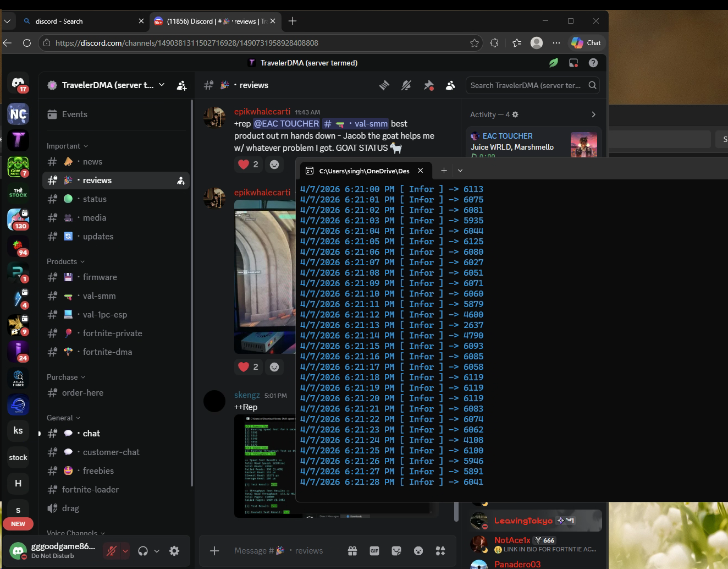Click the channel list scrollbar
Screen dimensions: 728x569
191,292
